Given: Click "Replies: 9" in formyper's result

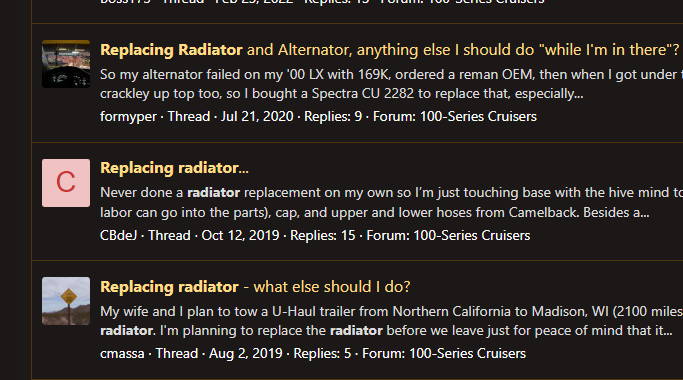Looking at the screenshot, I should click(333, 117).
